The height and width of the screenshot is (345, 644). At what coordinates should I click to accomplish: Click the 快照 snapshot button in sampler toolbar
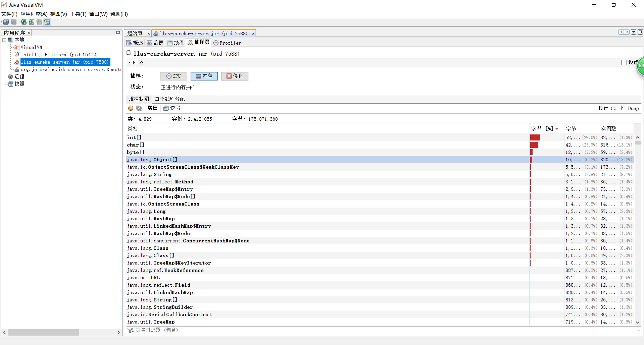(x=172, y=108)
